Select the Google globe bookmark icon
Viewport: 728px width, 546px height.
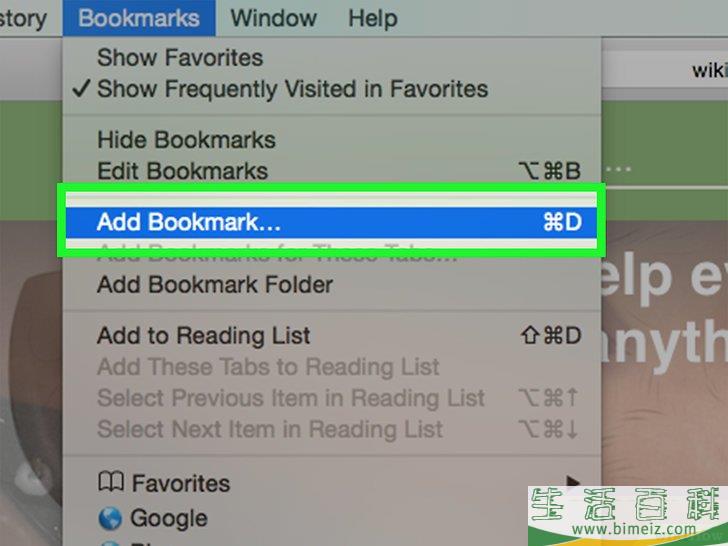click(110, 518)
